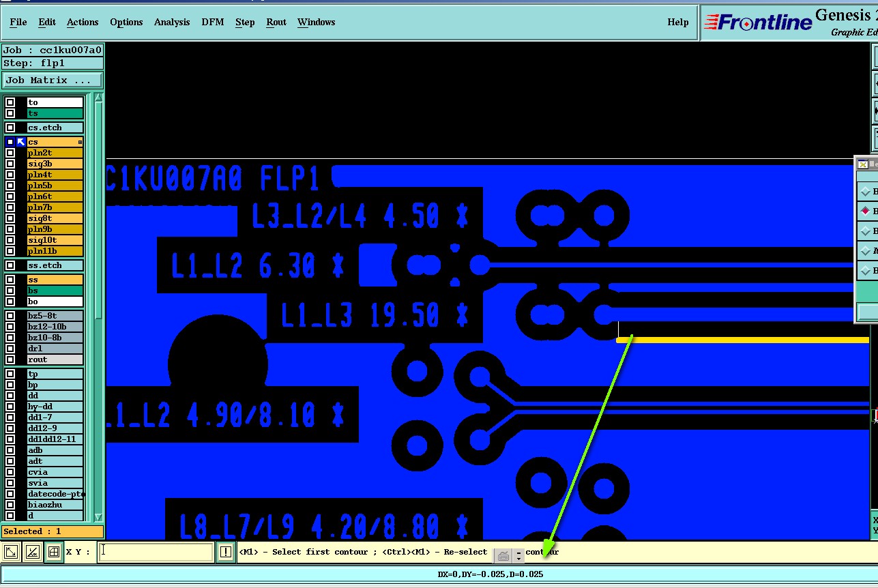Open the Rout menu
The height and width of the screenshot is (588, 878).
276,22
